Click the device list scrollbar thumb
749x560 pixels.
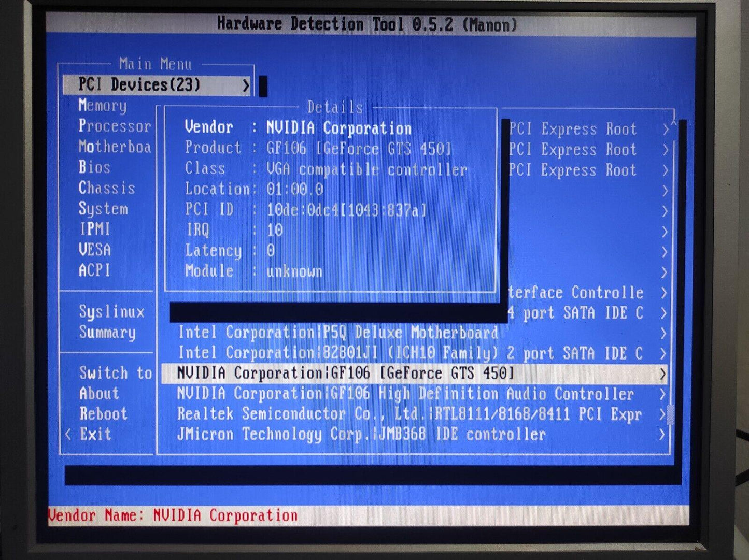[x=670, y=414]
